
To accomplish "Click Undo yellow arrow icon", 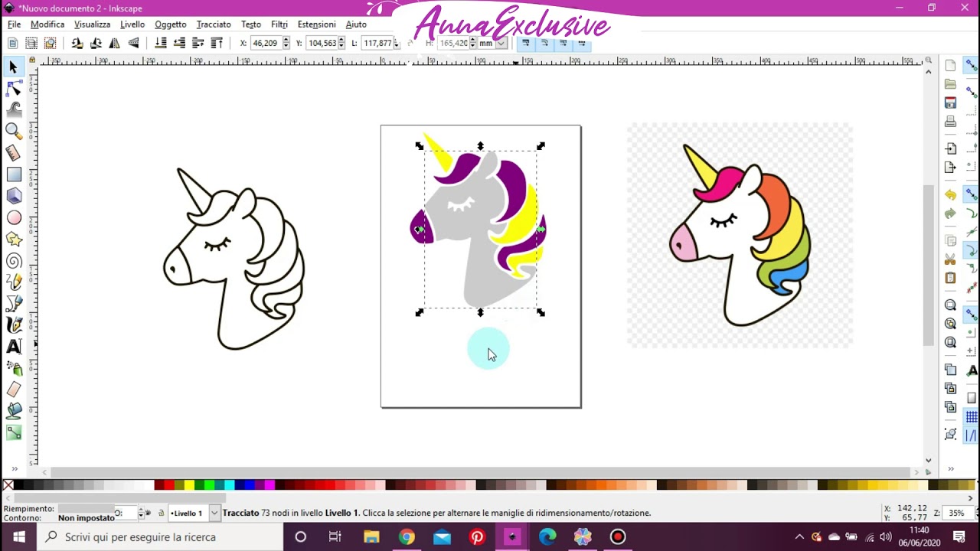I will pos(950,195).
